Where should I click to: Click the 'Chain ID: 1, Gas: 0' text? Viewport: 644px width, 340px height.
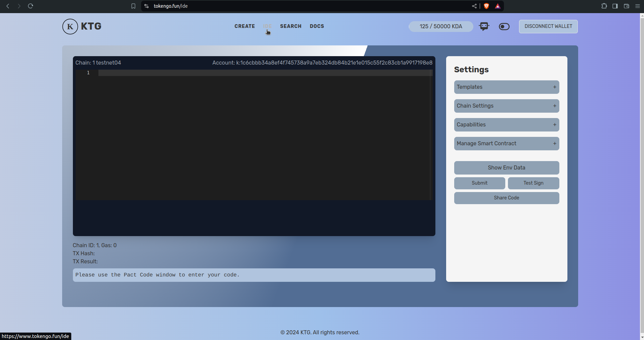tap(95, 245)
